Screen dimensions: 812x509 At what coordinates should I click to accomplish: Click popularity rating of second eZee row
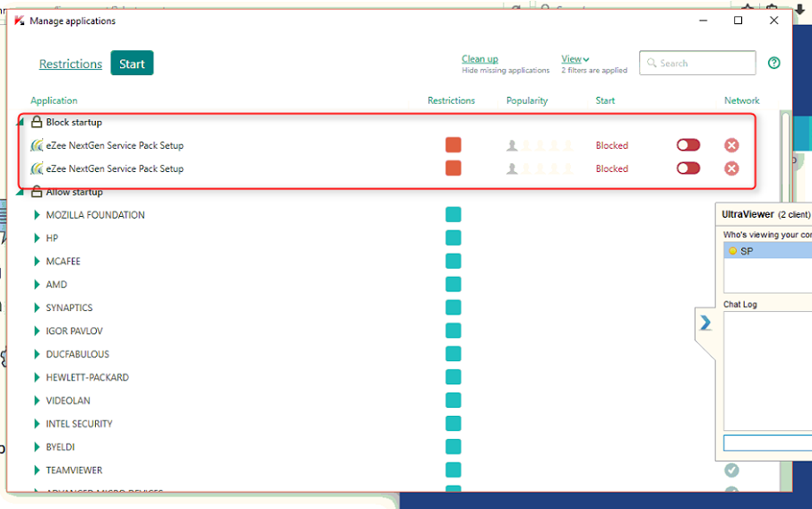[540, 168]
